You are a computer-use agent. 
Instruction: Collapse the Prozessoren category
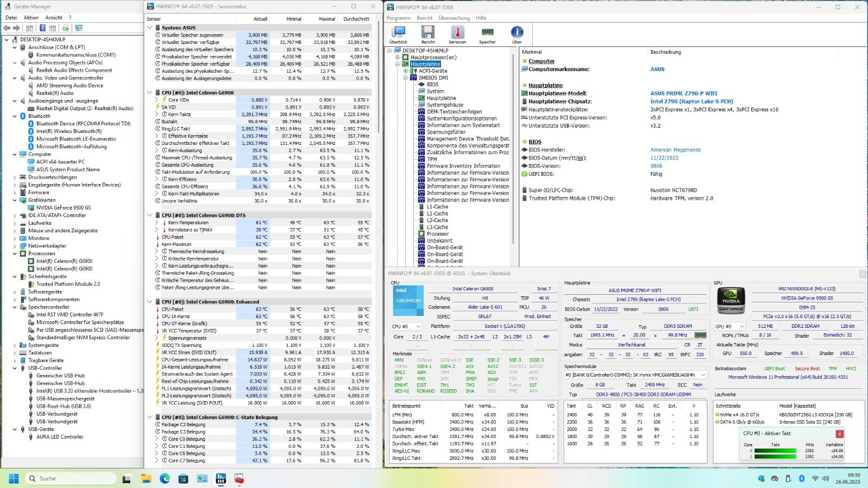click(x=15, y=253)
